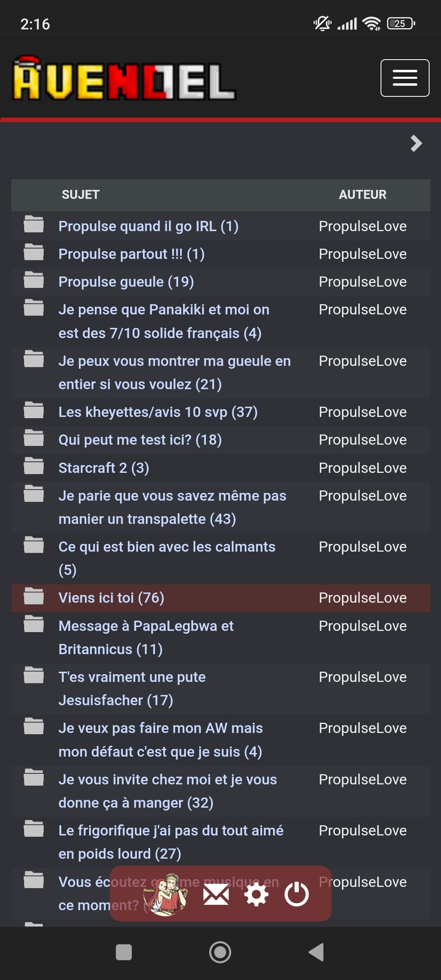The height and width of the screenshot is (980, 441).
Task: Open topic Les kheyettes/avis 10 svp
Action: (158, 412)
